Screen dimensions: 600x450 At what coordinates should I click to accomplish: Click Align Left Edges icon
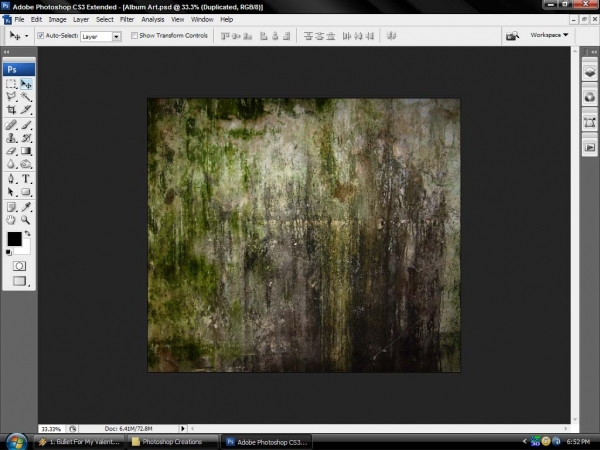click(x=264, y=36)
